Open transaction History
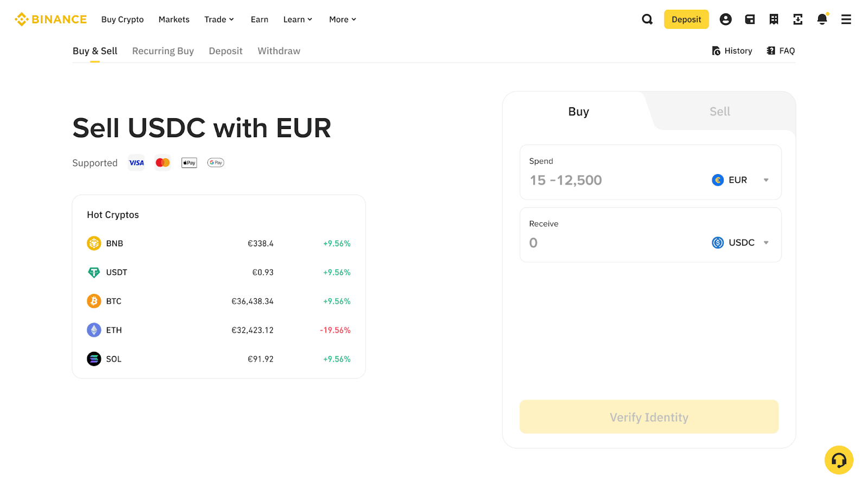Screen dimensions: 868x489 (x=732, y=51)
